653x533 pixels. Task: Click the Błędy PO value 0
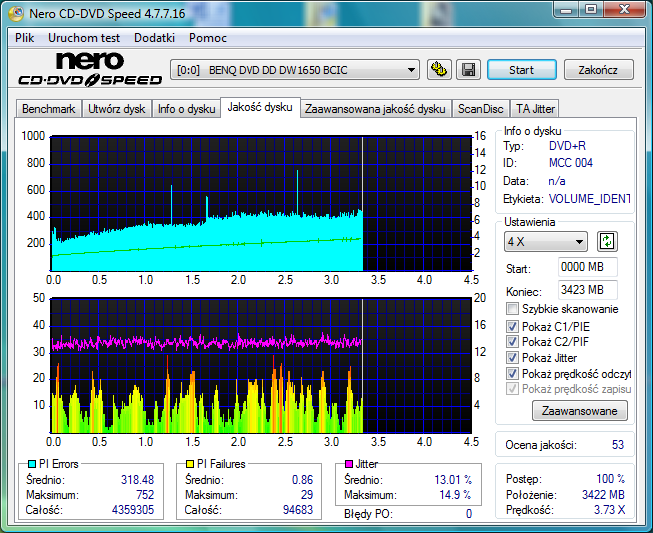click(x=469, y=514)
